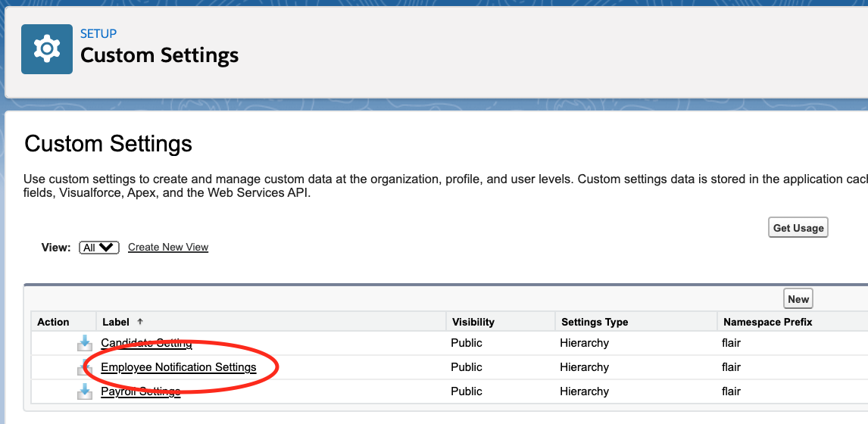Screen dimensions: 868x424
Task: Select the flair cell in the Employee Notification row
Action: (731, 367)
